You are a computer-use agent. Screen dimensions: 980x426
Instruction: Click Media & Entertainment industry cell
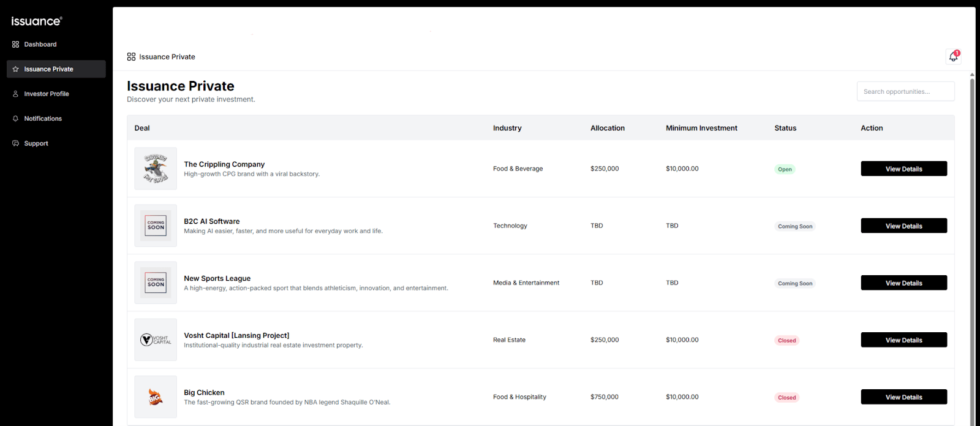click(526, 283)
